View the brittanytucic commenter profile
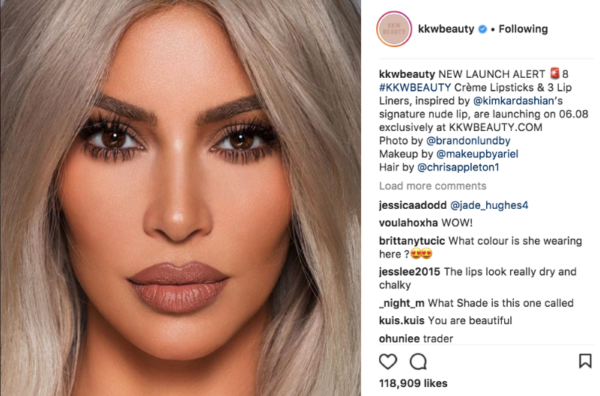This screenshot has width=600, height=396. click(412, 241)
